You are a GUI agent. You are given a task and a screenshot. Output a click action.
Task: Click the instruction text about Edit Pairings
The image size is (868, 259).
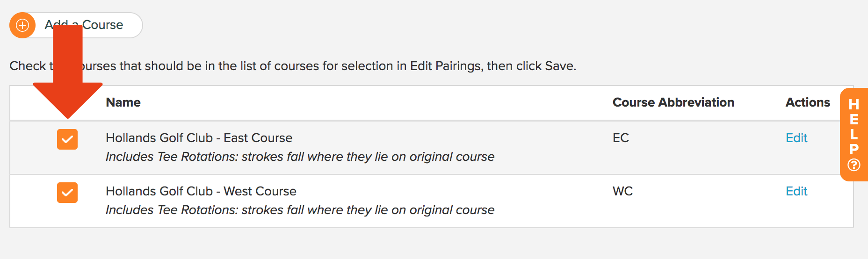tap(293, 66)
